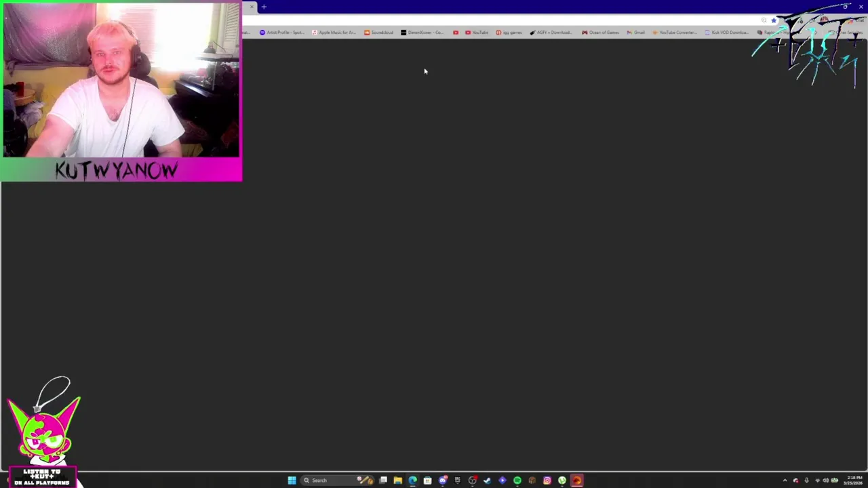Screen dimensions: 868x488
Task: Open the Ocean of Games bookmark
Action: pos(600,33)
